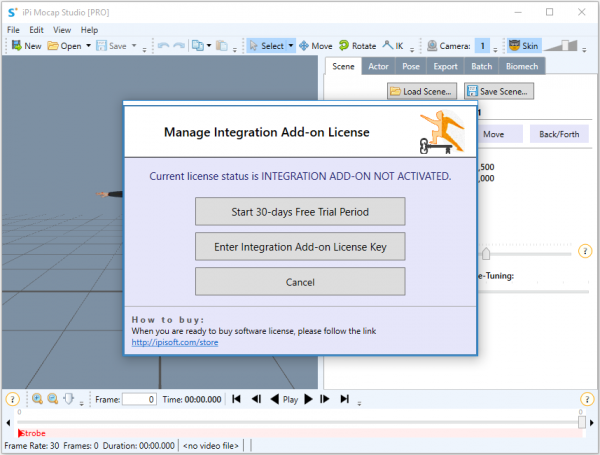Image resolution: width=600 pixels, height=455 pixels.
Task: Switch to the Export tab
Action: click(x=445, y=67)
